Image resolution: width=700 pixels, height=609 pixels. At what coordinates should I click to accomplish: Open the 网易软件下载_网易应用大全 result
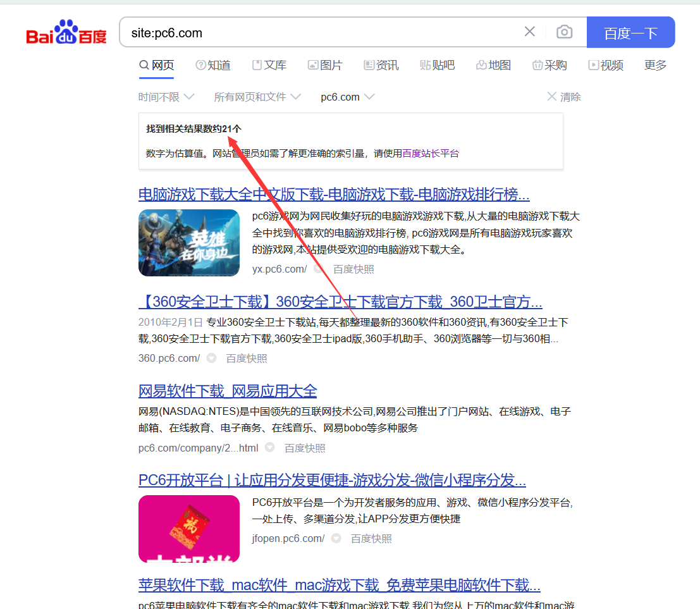[228, 391]
